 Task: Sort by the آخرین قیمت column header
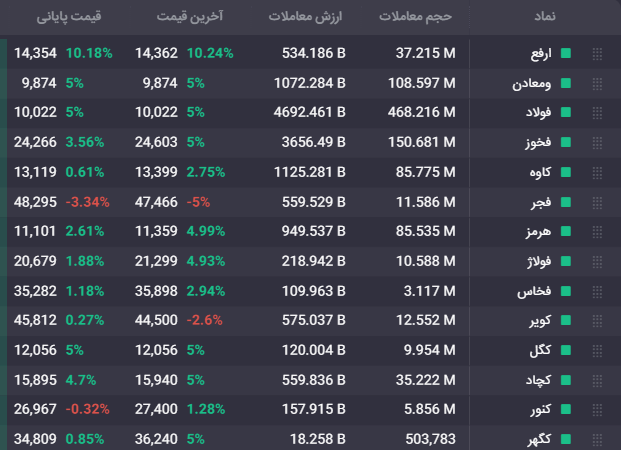point(190,16)
